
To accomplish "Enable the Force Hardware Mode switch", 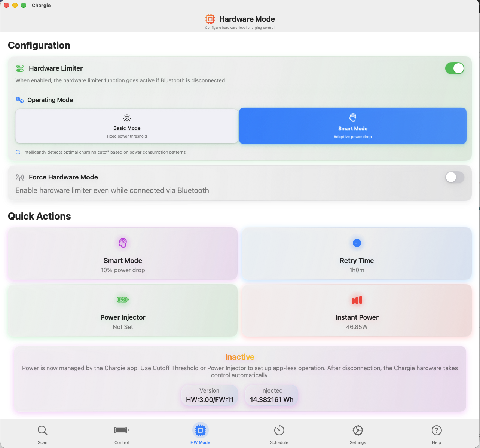I will coord(454,177).
